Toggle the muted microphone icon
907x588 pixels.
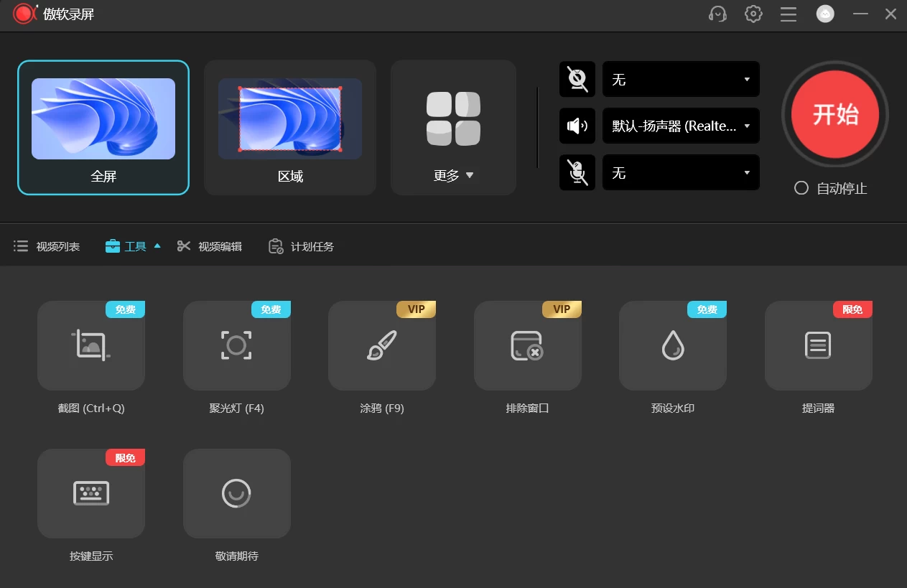tap(577, 172)
